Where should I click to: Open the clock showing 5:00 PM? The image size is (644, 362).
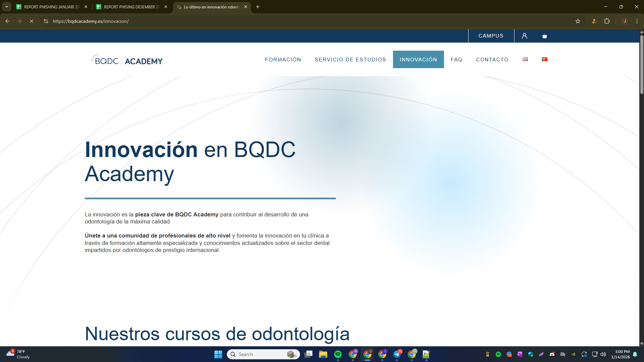(x=621, y=354)
